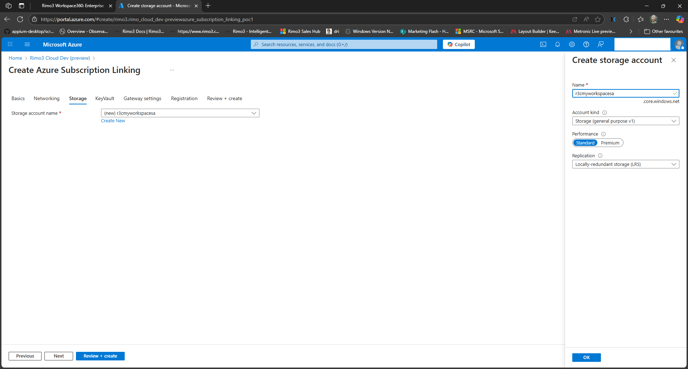Viewport: 688px width, 369px height.
Task: Open browser favourites hub icon
Action: coord(640,19)
